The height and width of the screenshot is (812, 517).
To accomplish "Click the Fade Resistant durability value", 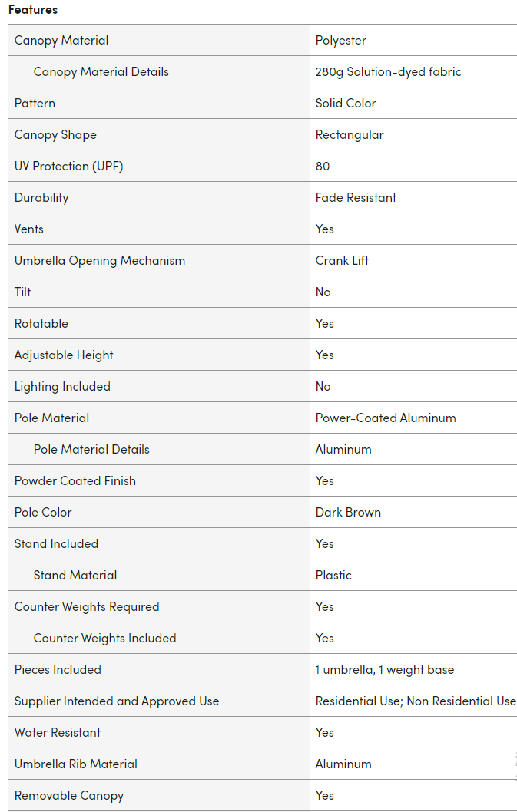I will [356, 197].
